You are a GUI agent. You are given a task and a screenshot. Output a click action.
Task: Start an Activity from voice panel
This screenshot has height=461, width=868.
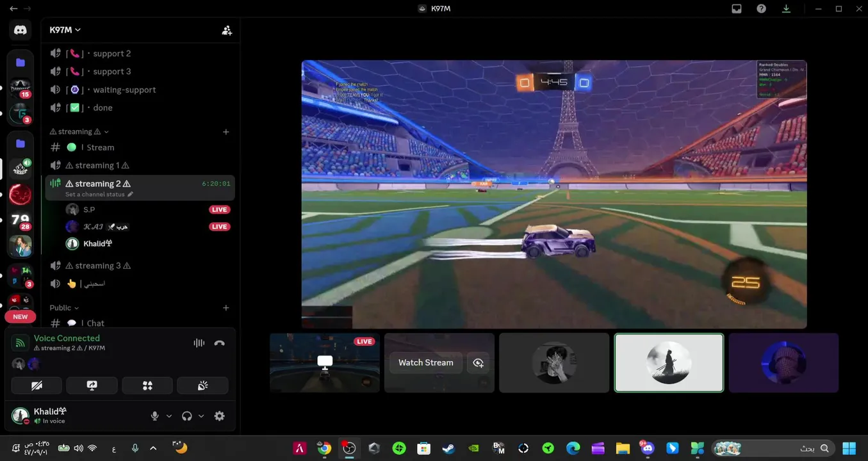(x=147, y=385)
